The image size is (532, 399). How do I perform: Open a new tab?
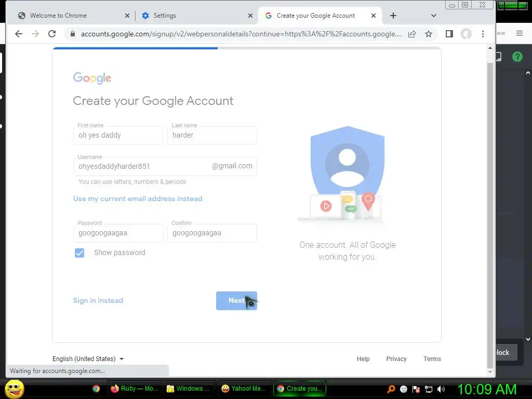[x=393, y=16]
